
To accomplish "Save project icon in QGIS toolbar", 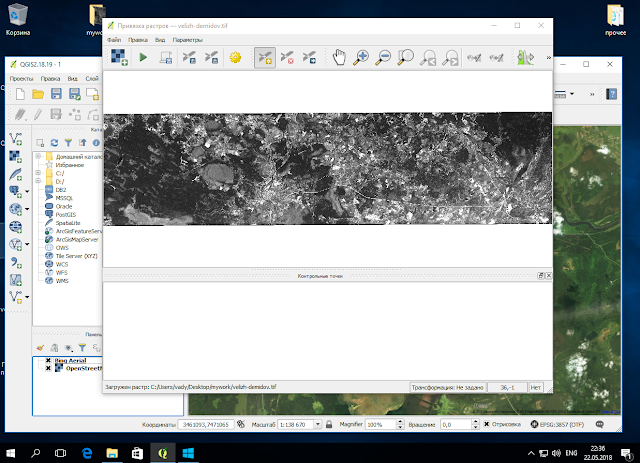I will tap(56, 94).
